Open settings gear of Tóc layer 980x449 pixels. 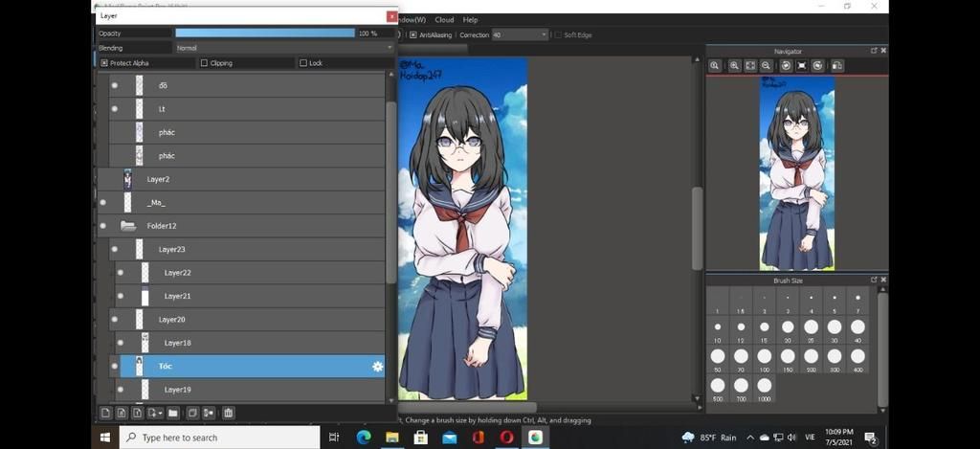coord(377,367)
